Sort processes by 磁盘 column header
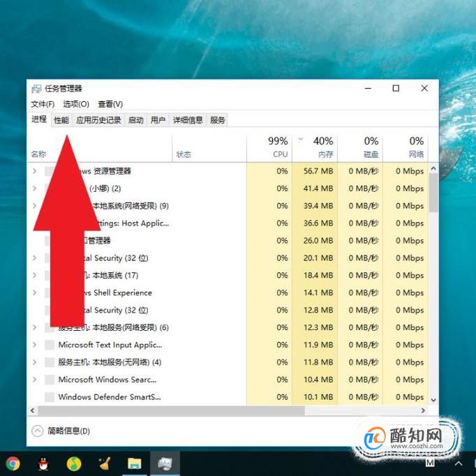This screenshot has height=476, width=476. click(x=360, y=147)
